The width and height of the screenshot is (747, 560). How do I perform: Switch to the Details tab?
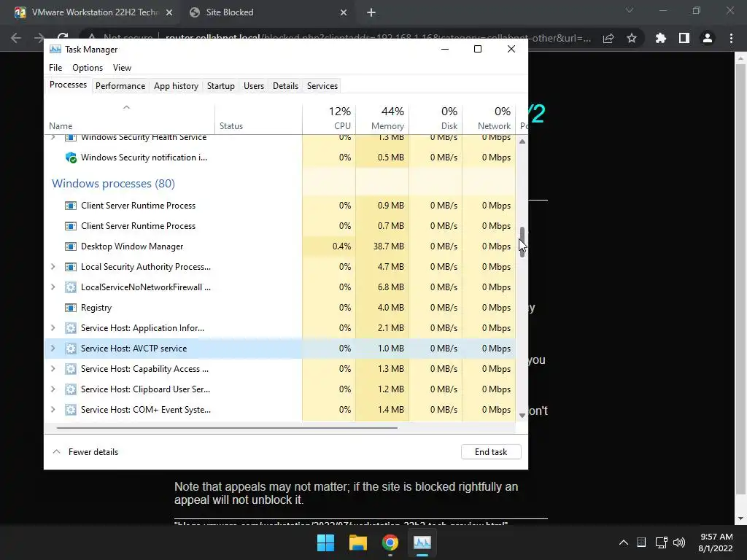pos(285,86)
